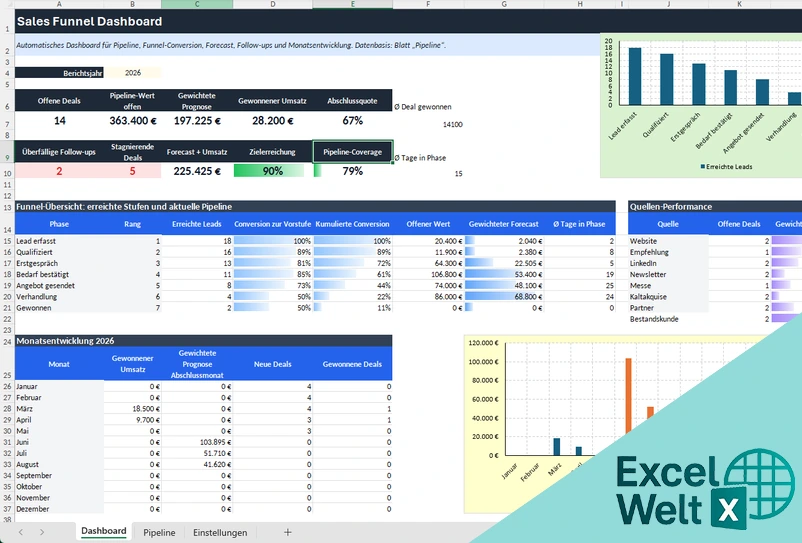Go to the previous sheet with the left arrow
This screenshot has height=543, width=802.
click(20, 532)
